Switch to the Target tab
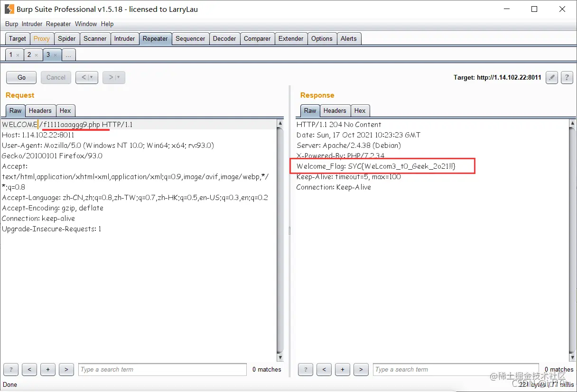 click(x=18, y=39)
